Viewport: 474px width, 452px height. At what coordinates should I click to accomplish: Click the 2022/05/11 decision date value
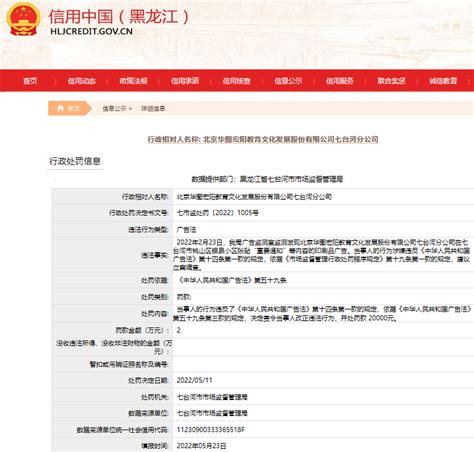[194, 380]
